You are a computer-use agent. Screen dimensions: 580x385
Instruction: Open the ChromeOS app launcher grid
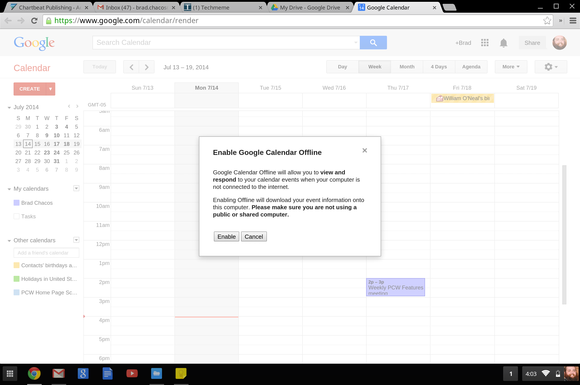pyautogui.click(x=10, y=374)
